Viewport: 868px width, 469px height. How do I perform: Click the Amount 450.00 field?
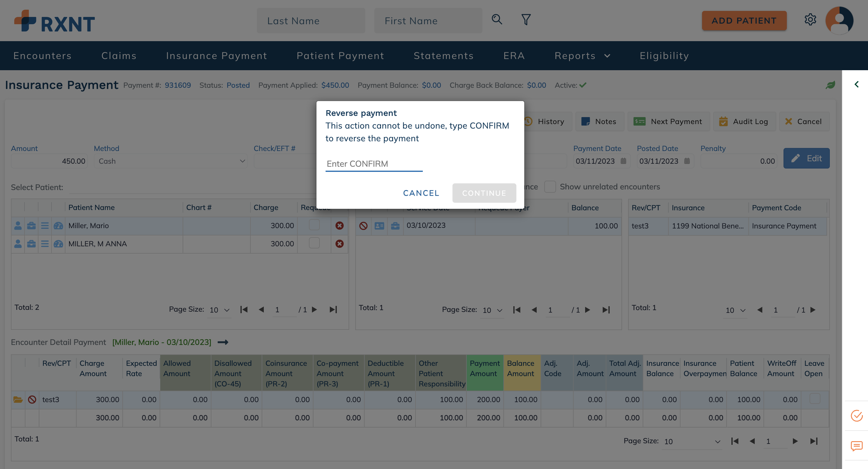(x=49, y=161)
